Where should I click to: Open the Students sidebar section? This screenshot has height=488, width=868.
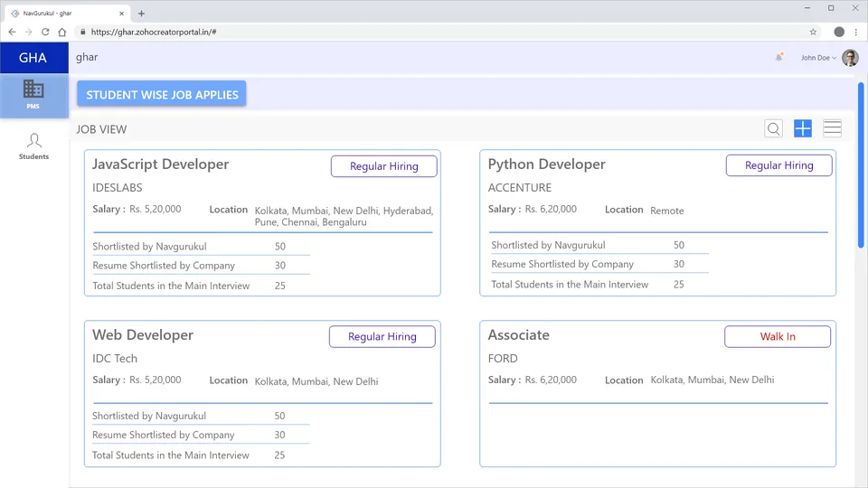click(33, 146)
